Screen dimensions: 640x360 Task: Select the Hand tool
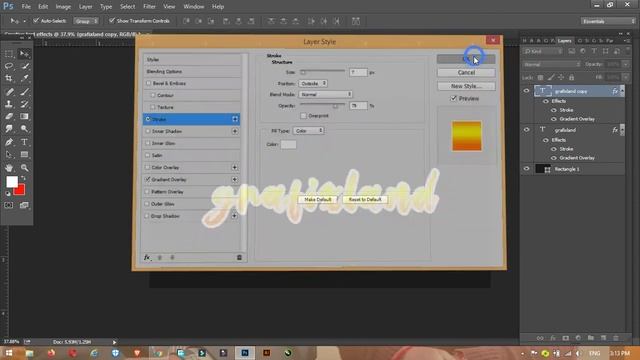tap(9, 168)
